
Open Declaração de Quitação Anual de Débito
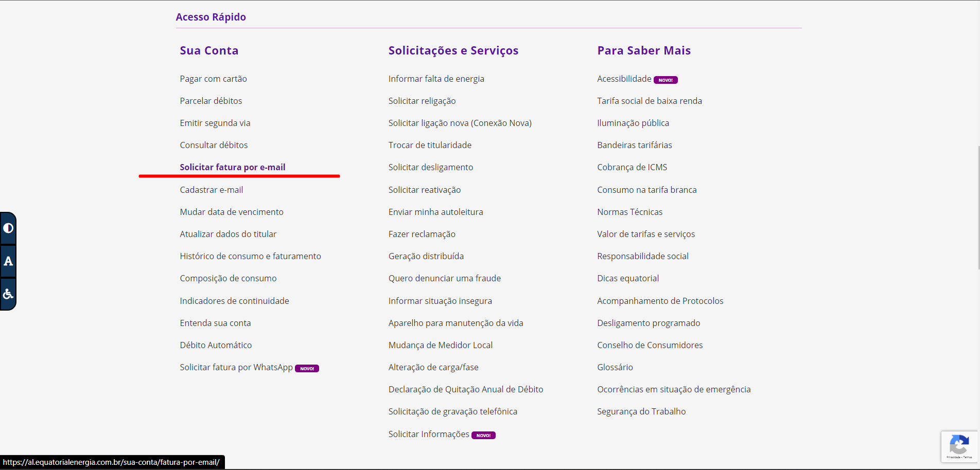465,389
